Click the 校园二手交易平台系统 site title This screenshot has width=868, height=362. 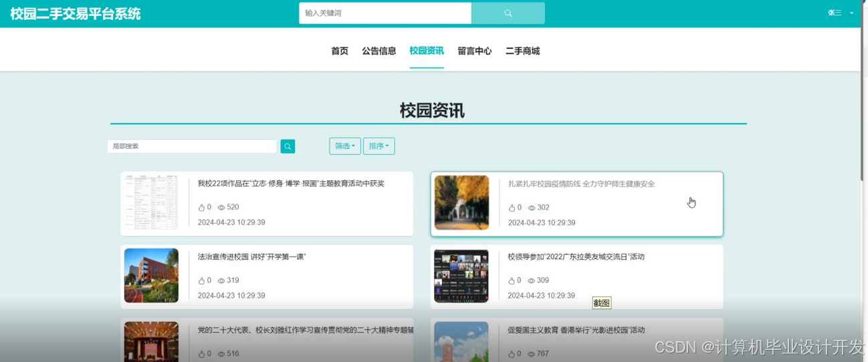(76, 13)
